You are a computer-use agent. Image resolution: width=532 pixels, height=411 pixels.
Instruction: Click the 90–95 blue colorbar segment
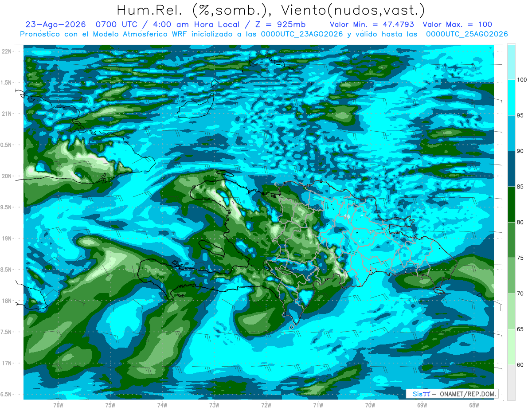tap(511, 133)
